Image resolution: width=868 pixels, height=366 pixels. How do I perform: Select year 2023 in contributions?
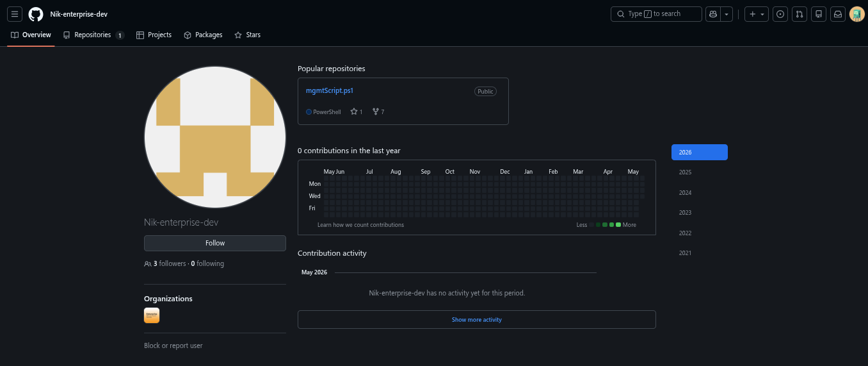point(700,213)
